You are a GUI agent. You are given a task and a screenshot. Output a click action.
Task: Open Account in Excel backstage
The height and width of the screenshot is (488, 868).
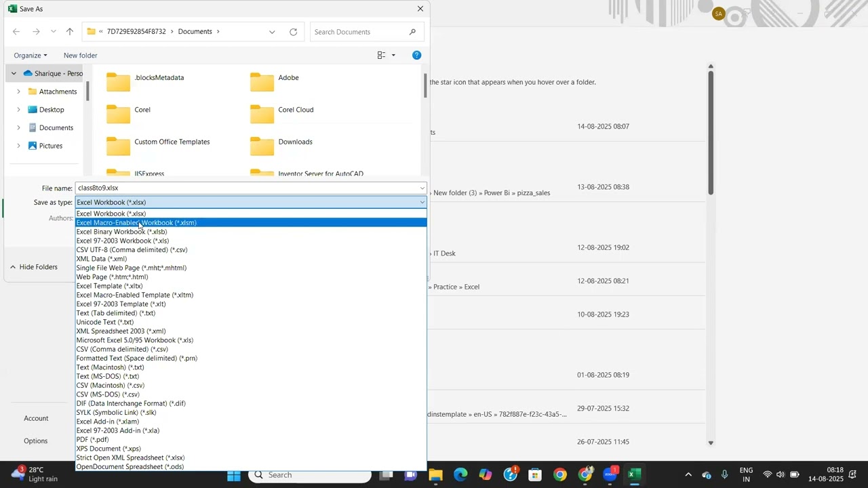point(36,418)
